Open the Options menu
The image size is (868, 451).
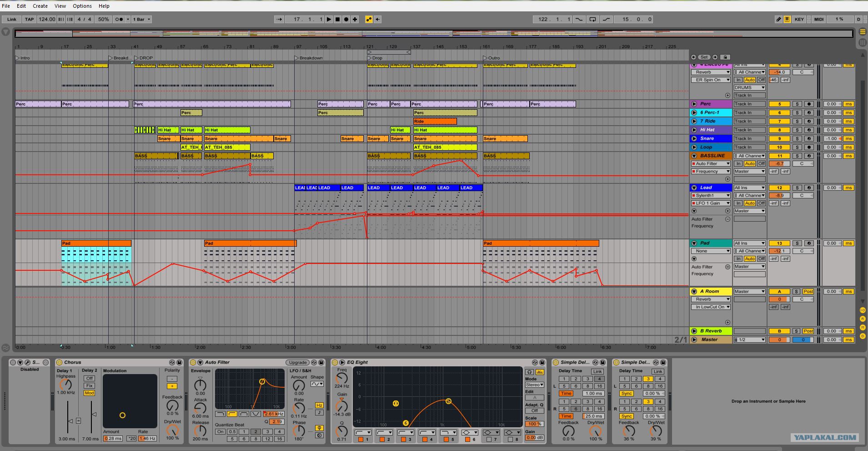point(82,6)
